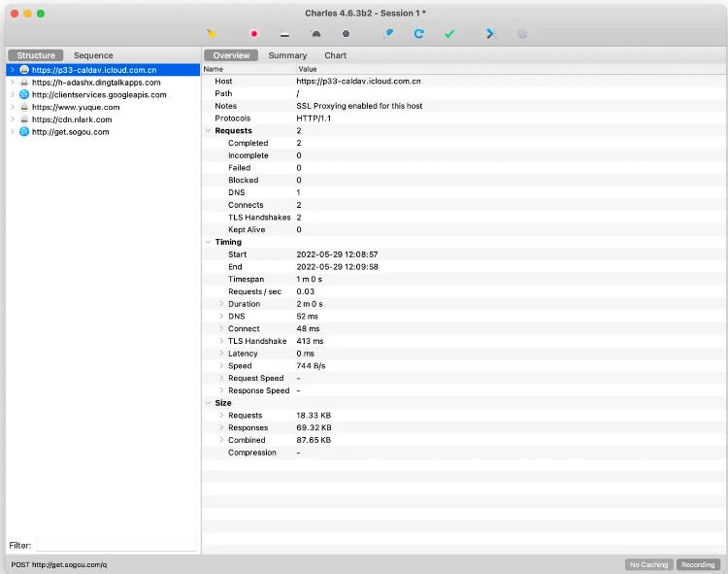This screenshot has width=728, height=574.
Task: Click the Filter input field
Action: 116,546
